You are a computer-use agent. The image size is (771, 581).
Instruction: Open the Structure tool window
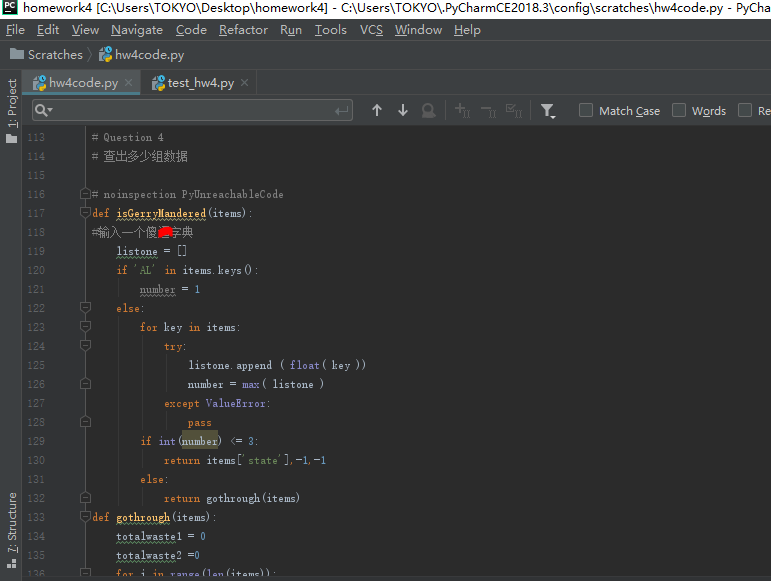[12, 522]
